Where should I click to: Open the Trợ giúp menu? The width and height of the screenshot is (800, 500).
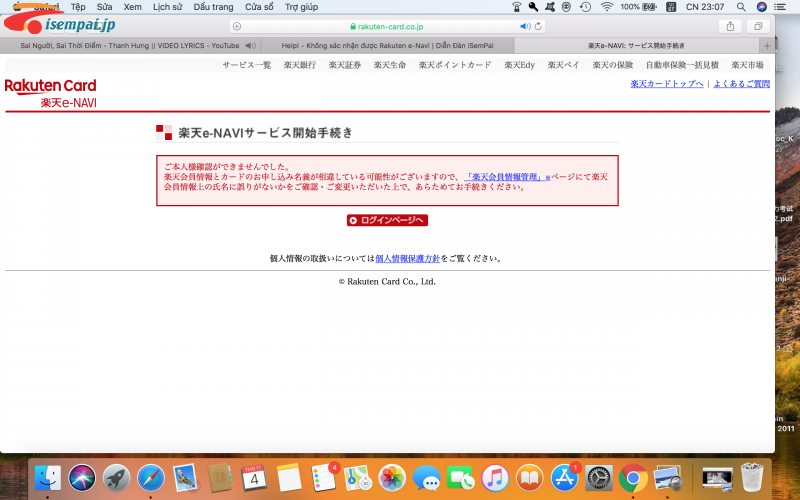pyautogui.click(x=302, y=7)
